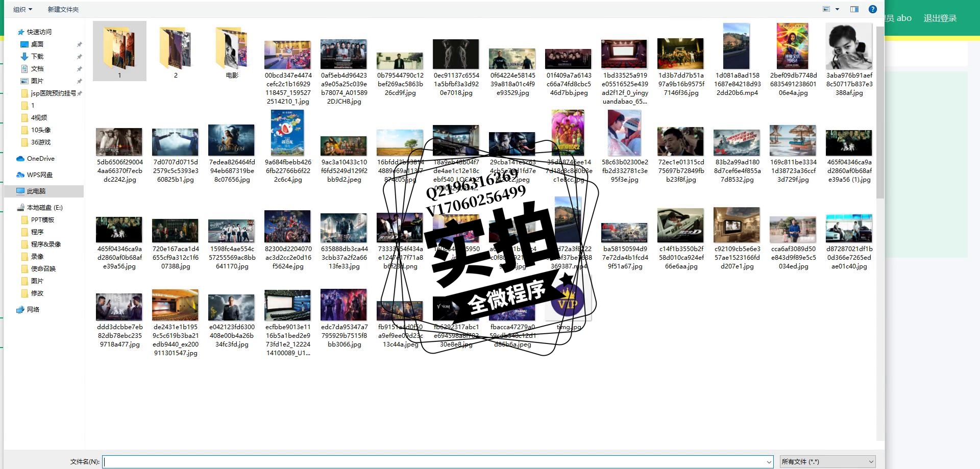Screen dimensions: 980x469
Task: Open 文档 in the sidebar
Action: [x=37, y=69]
